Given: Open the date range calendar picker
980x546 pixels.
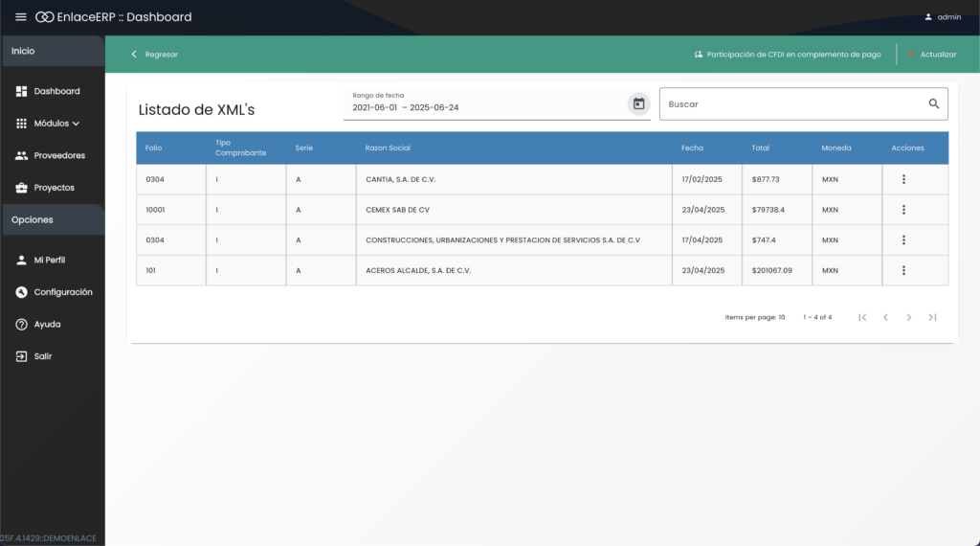Looking at the screenshot, I should (638, 103).
